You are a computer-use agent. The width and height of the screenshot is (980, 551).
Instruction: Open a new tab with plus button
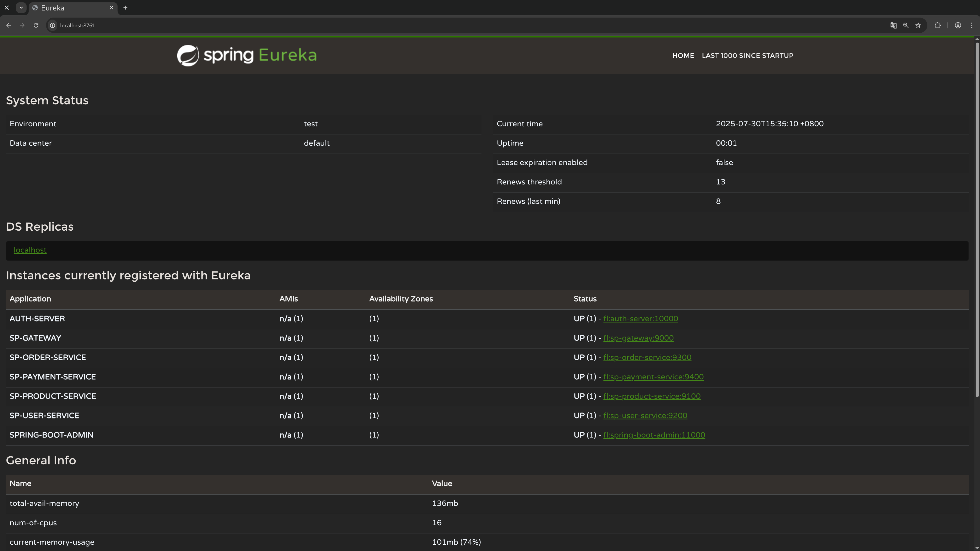[125, 8]
